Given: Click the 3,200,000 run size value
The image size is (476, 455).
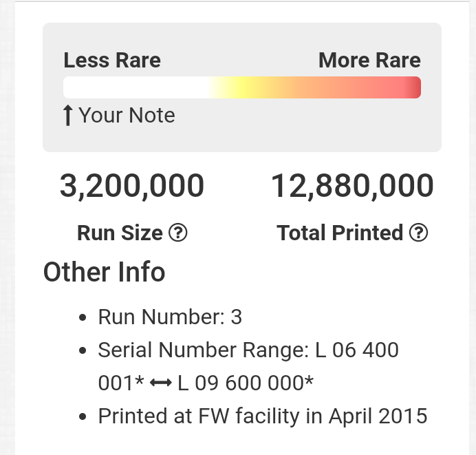Looking at the screenshot, I should pos(132,187).
